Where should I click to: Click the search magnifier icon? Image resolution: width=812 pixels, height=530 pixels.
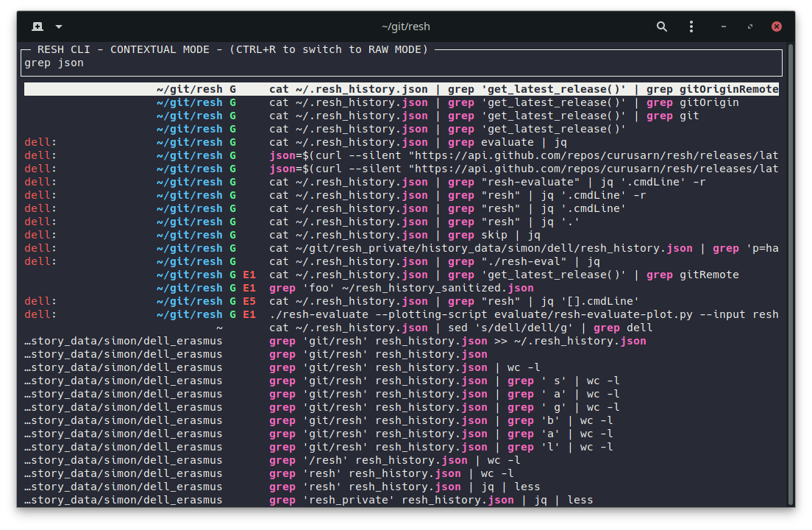coord(662,26)
